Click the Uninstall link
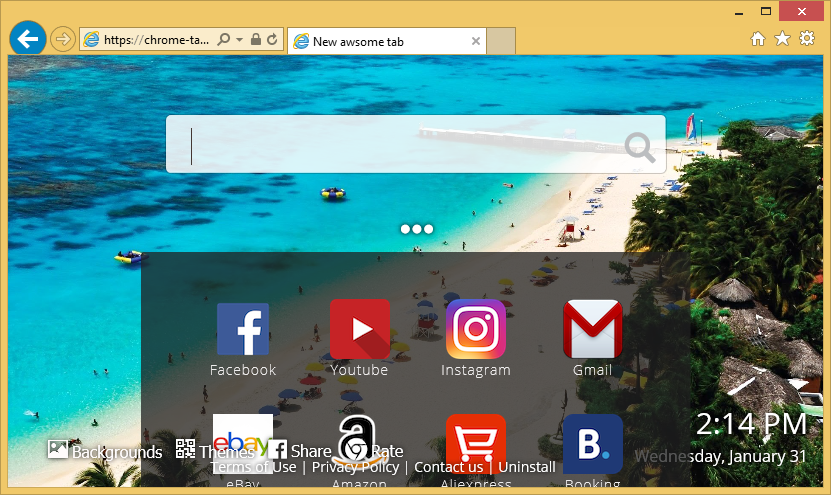 [x=527, y=467]
